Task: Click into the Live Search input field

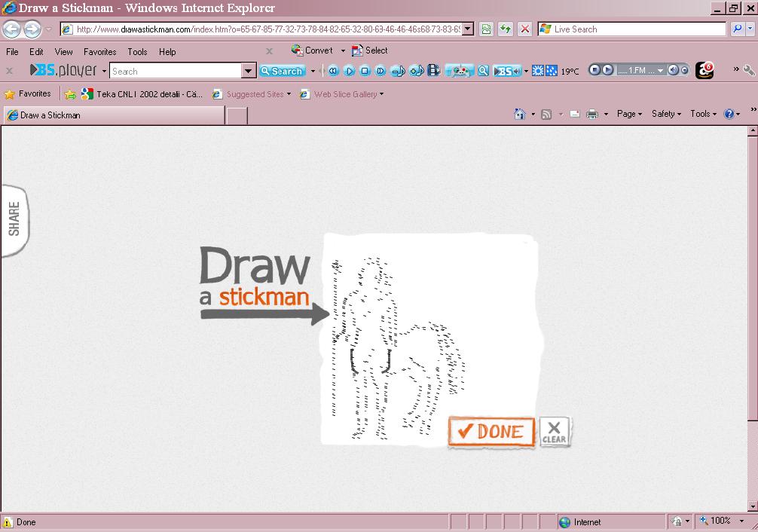Action: click(x=632, y=29)
